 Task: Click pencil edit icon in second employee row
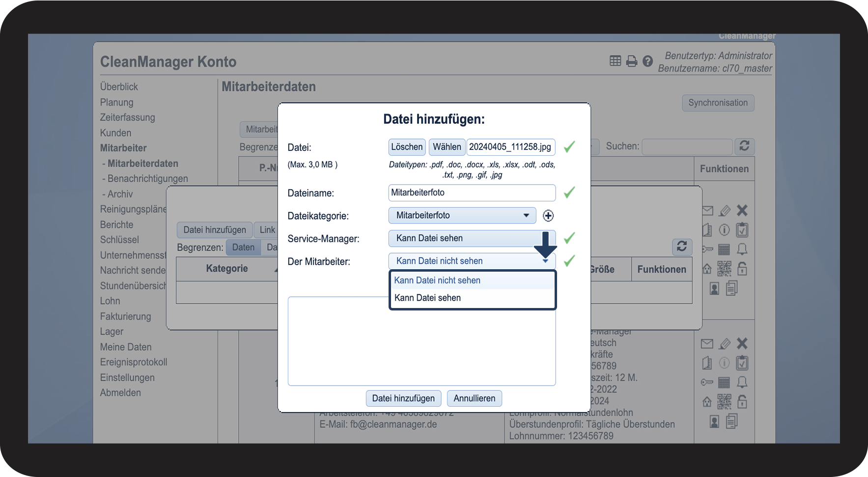725,344
